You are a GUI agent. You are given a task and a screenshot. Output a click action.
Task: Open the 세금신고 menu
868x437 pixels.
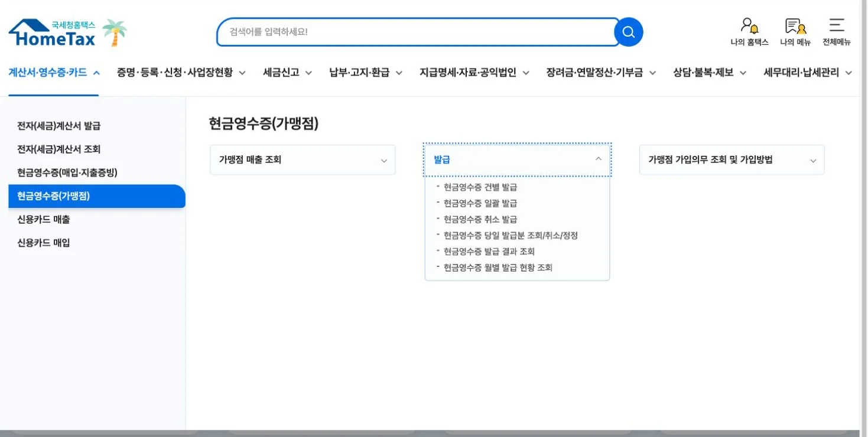tap(288, 73)
